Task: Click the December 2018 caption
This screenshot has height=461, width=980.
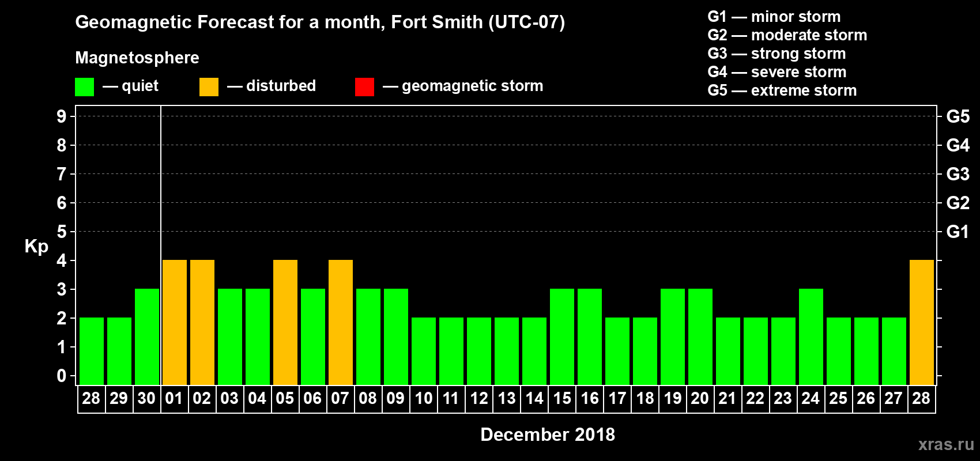Action: pos(548,434)
